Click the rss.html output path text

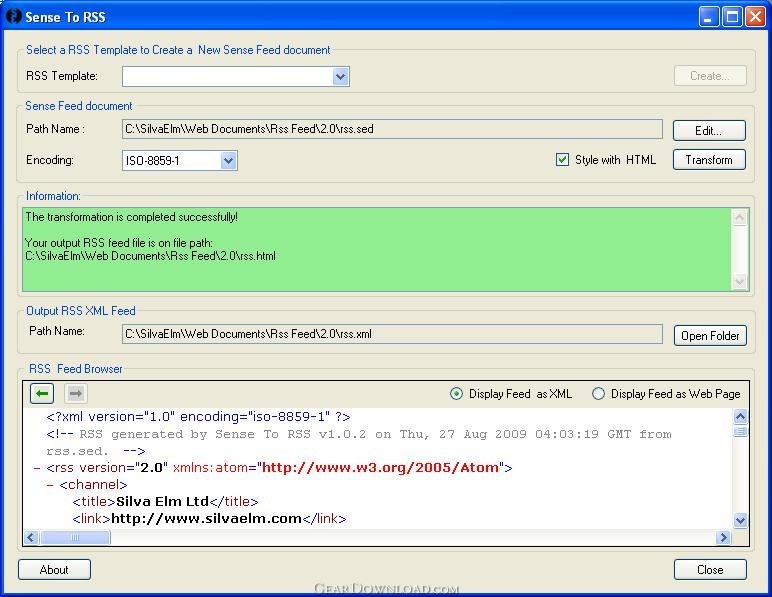[x=150, y=256]
